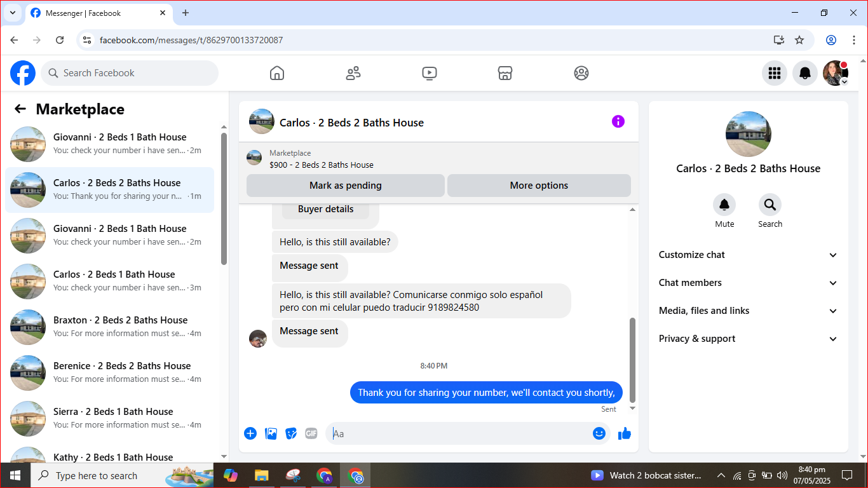Open conversation information purple i icon
868x488 pixels.
(618, 121)
